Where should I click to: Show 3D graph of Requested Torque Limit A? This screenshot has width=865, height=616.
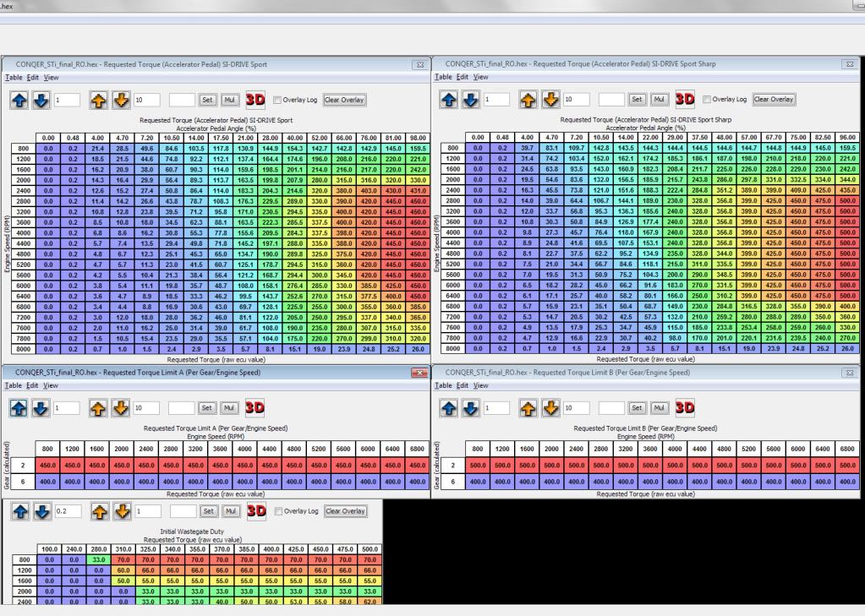255,407
